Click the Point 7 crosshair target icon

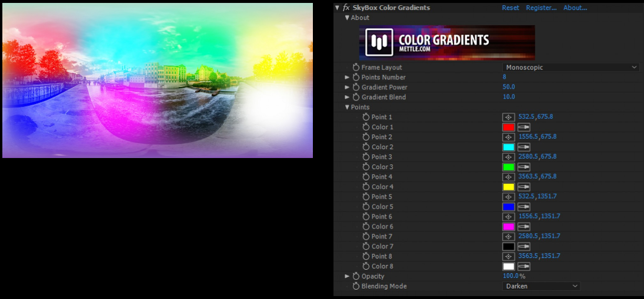[509, 237]
